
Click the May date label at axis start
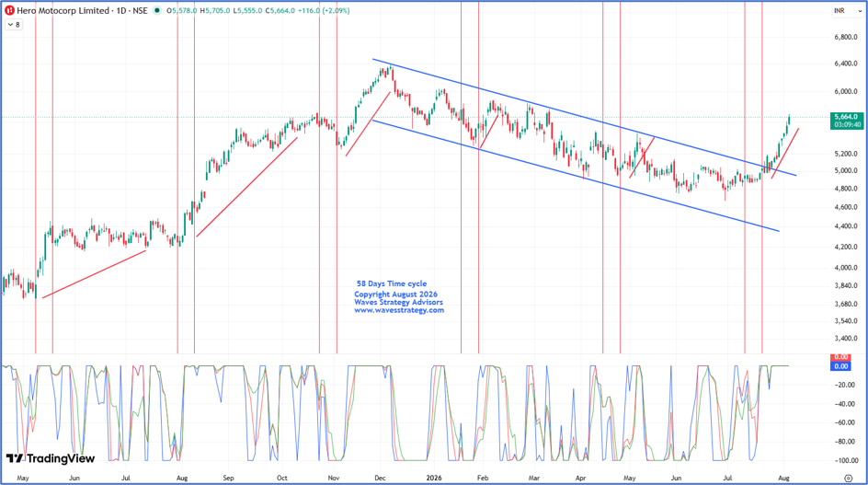click(23, 478)
